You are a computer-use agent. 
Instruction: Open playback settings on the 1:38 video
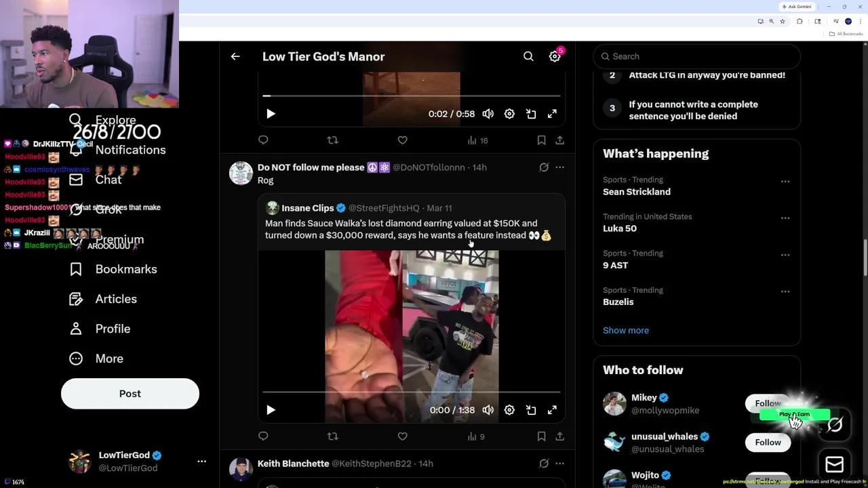click(509, 410)
